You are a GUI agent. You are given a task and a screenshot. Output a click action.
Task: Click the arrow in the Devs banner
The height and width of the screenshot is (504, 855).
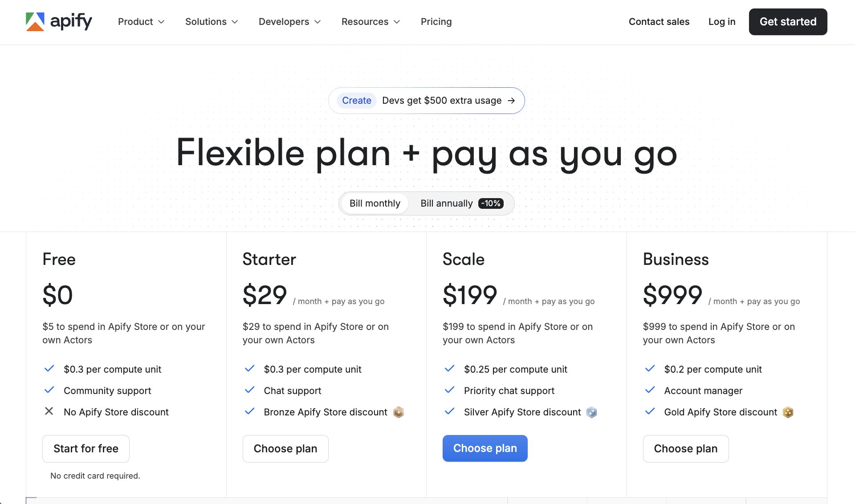[x=511, y=100]
